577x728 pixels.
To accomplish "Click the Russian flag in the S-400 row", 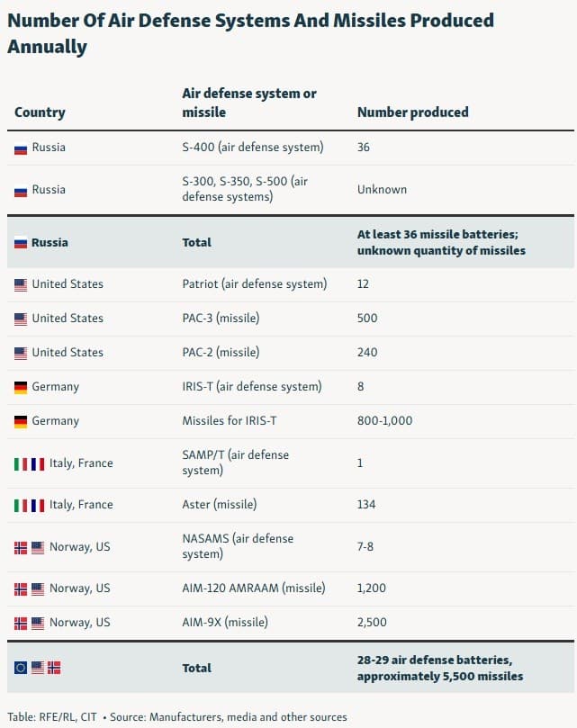I will pos(21,148).
